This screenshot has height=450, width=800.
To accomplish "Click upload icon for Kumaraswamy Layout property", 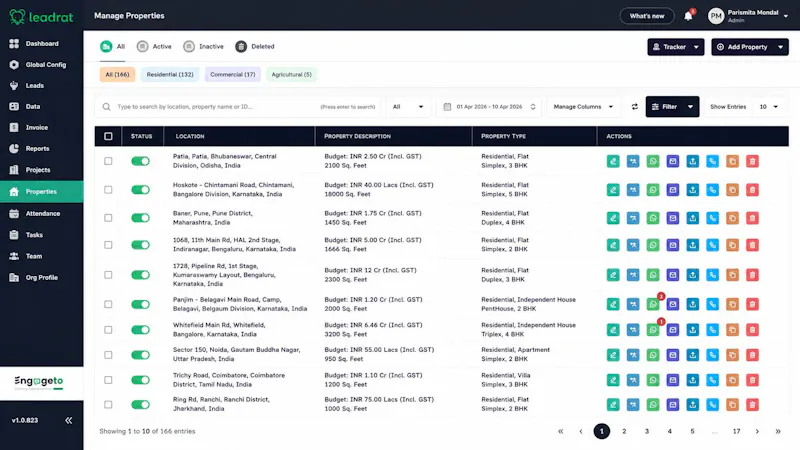I will tap(692, 275).
